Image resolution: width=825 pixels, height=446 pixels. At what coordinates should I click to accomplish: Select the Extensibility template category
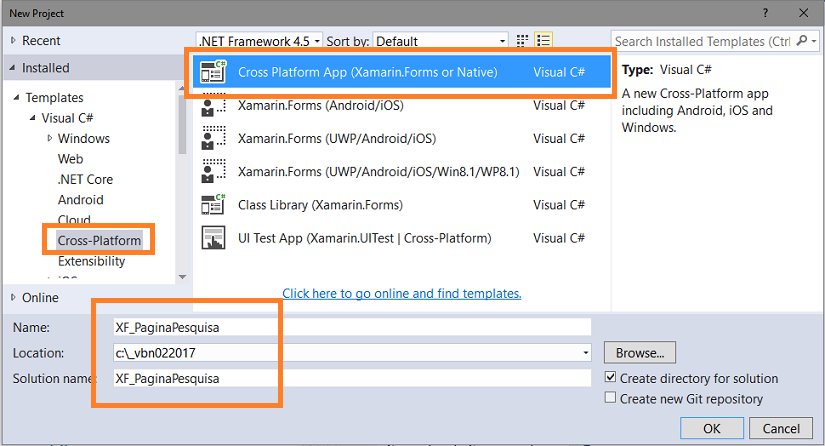[x=92, y=261]
